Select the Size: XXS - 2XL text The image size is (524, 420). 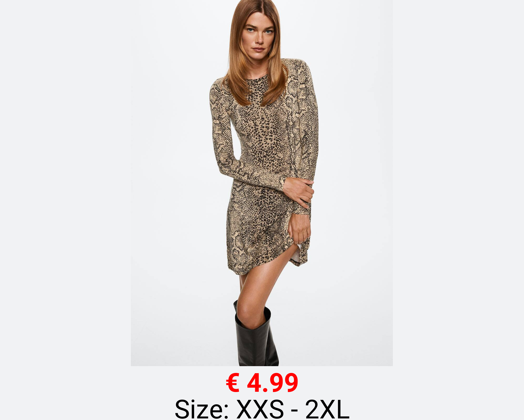(x=262, y=409)
